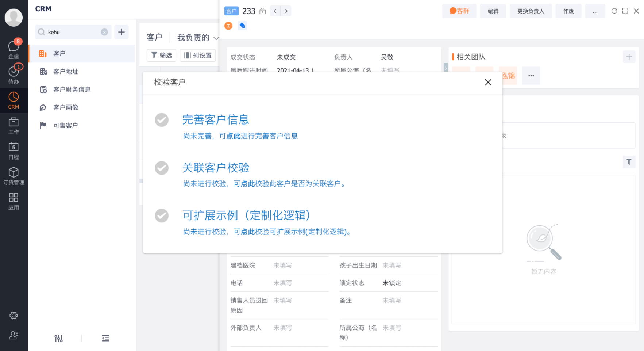Collapse the CRM menu with the indent icon
644x351 pixels.
(105, 339)
